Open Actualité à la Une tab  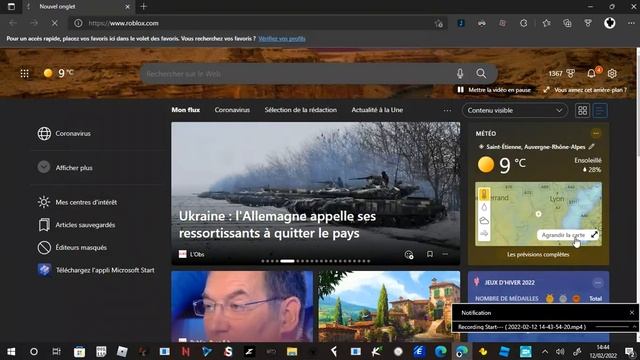(377, 110)
